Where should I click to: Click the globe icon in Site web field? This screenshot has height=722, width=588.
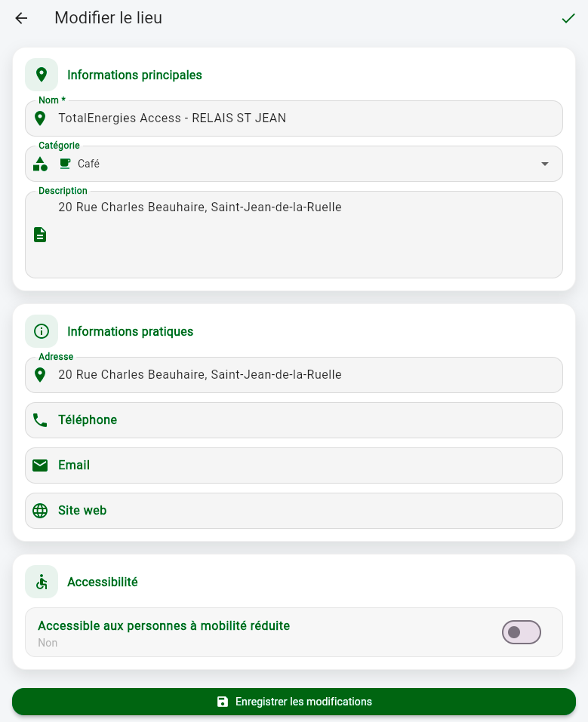click(40, 511)
